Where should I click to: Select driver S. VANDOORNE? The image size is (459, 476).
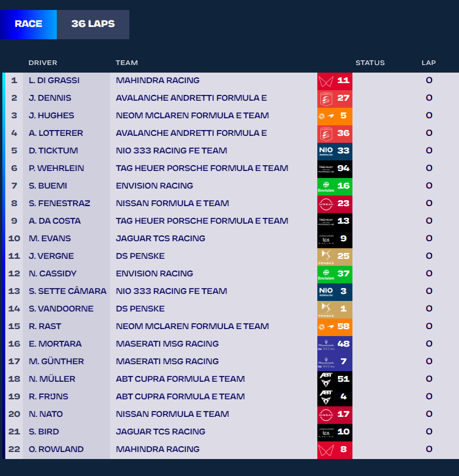61,309
